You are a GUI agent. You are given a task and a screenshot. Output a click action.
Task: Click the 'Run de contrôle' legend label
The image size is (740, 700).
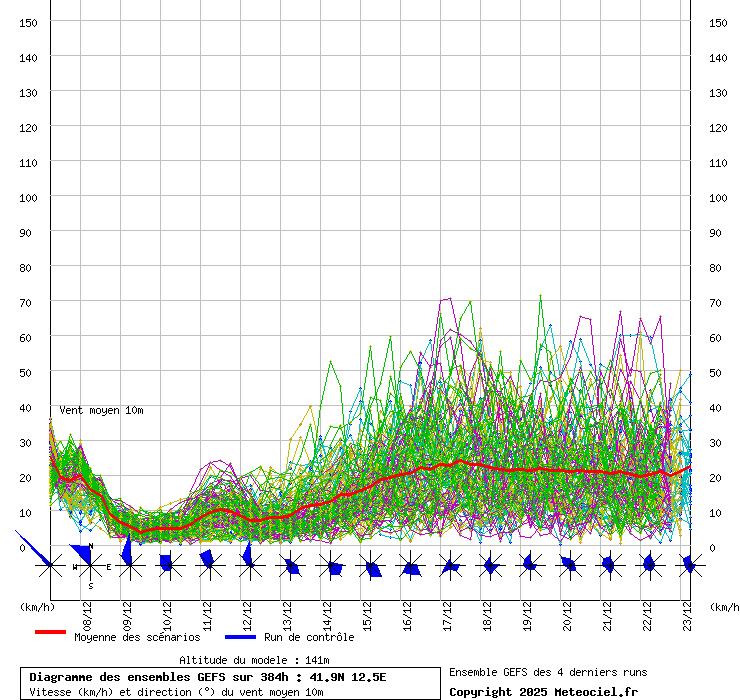point(309,637)
